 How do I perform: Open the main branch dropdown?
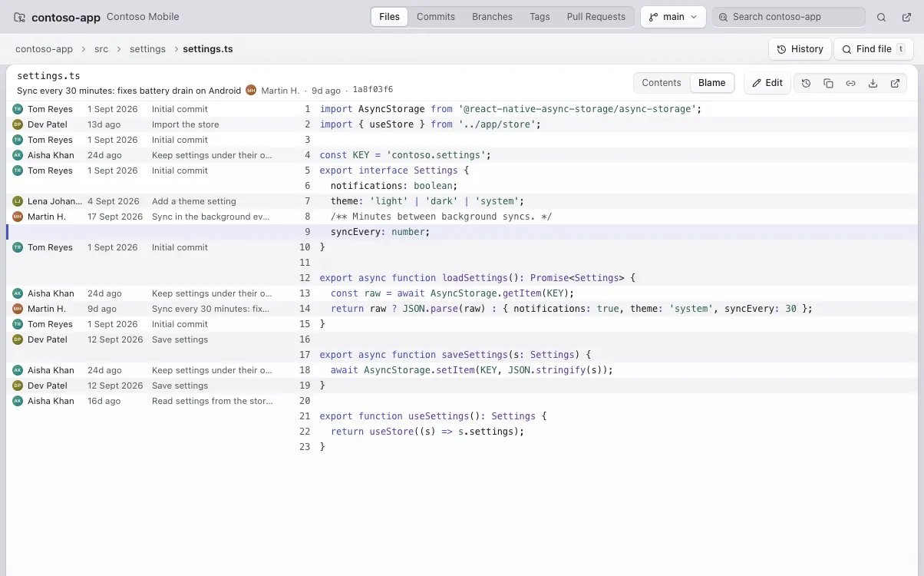[x=673, y=17]
